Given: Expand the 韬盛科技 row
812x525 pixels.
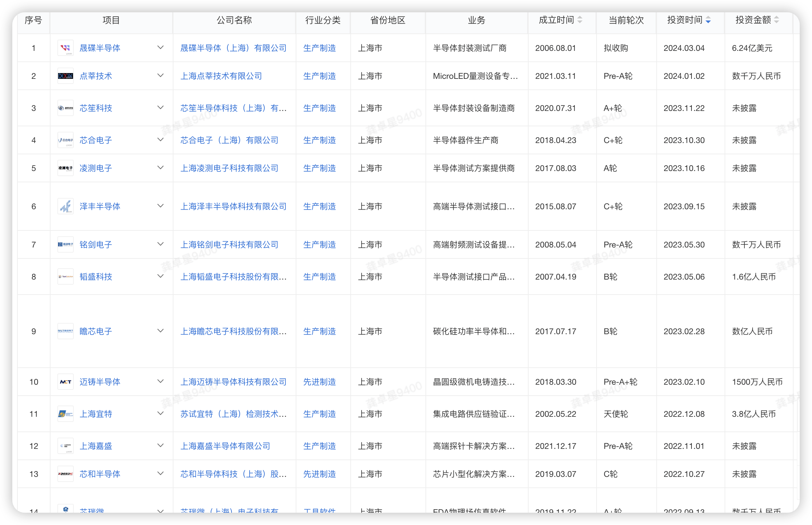Looking at the screenshot, I should coord(160,276).
